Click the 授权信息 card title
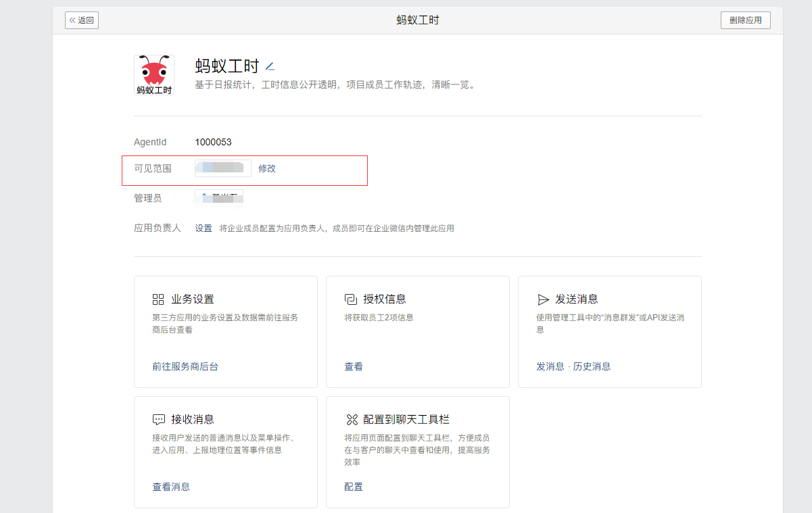Screen dimensions: 812x513 tap(385, 299)
